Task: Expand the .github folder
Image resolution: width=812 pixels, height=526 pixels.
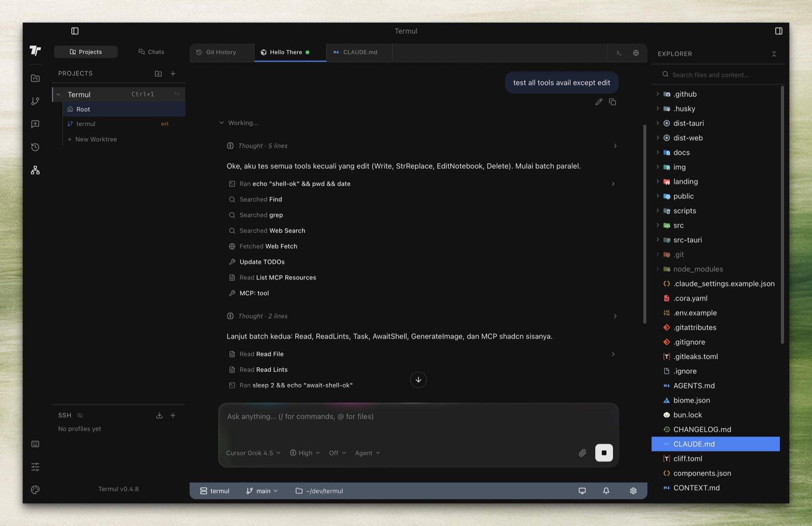Action: click(716, 94)
